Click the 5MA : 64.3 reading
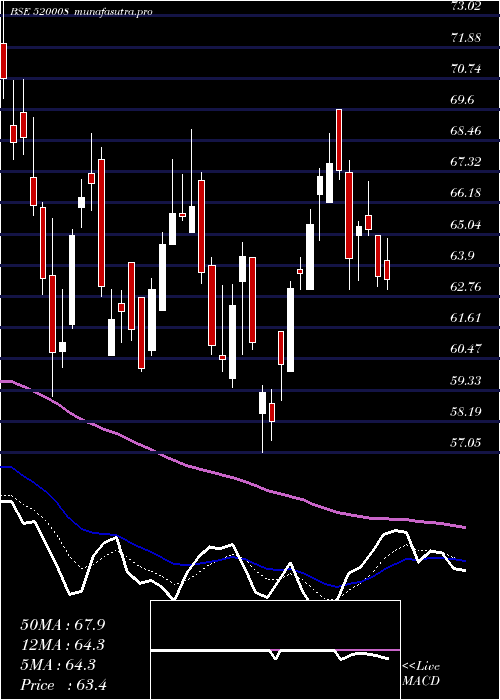 pyautogui.click(x=58, y=665)
